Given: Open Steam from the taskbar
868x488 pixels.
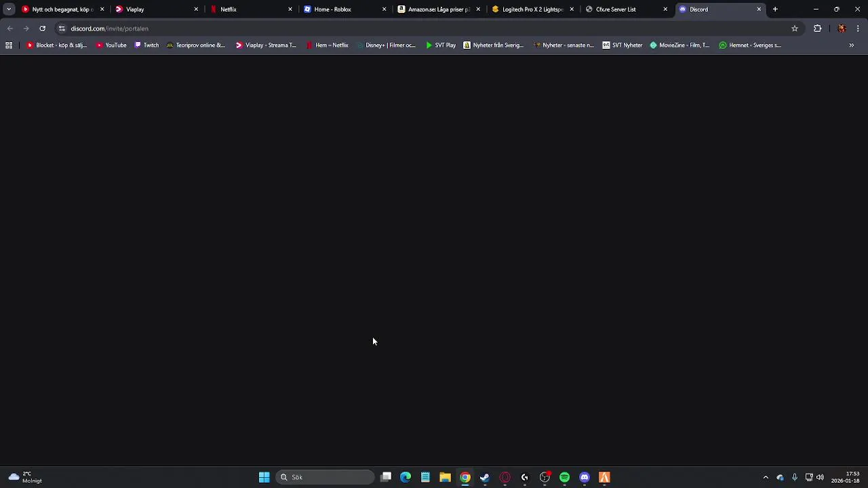Looking at the screenshot, I should pos(485,477).
